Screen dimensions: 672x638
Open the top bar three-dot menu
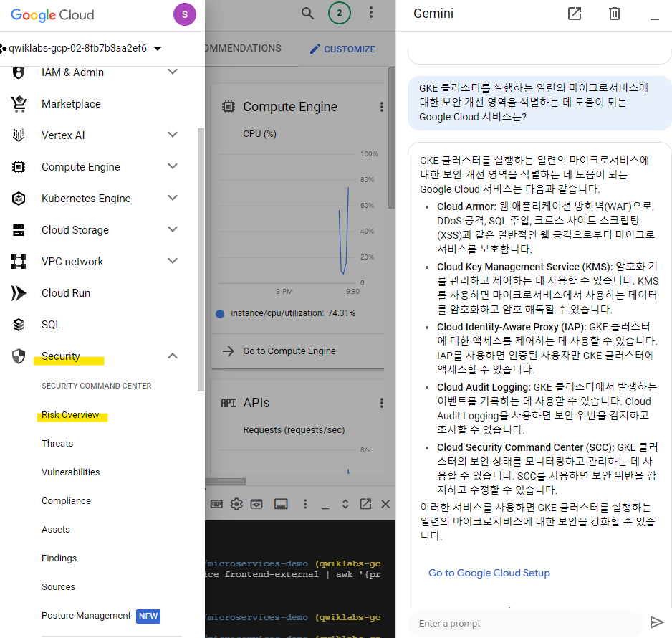pyautogui.click(x=370, y=12)
